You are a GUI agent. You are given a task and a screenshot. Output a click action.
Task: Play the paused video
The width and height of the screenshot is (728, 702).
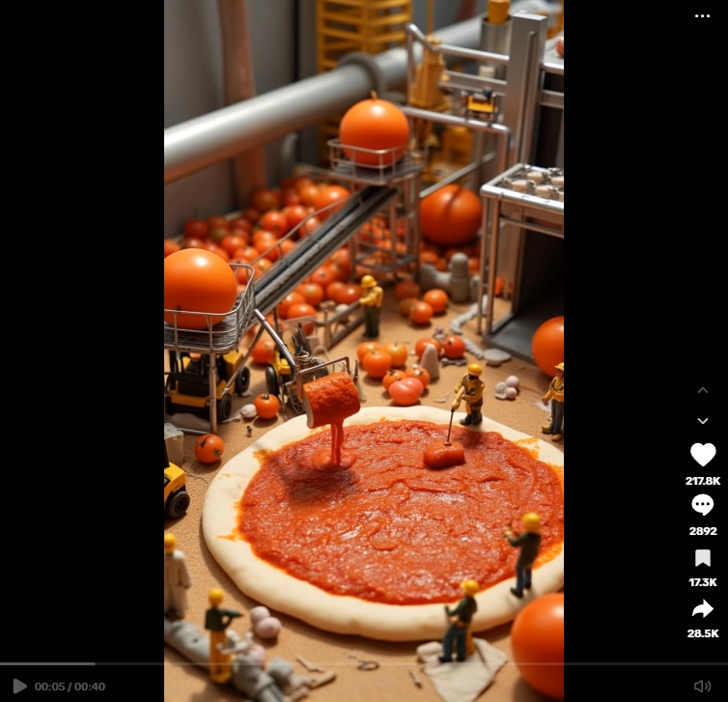[x=19, y=686]
